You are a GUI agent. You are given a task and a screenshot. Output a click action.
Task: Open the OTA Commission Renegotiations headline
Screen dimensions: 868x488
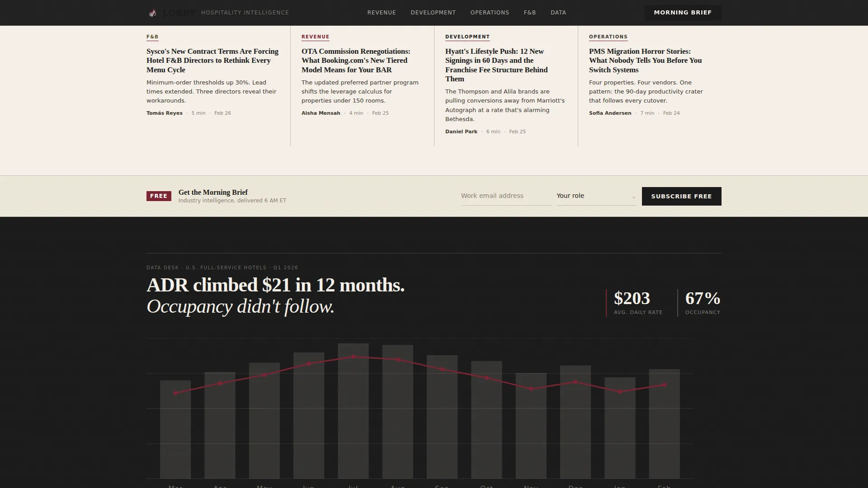(356, 61)
